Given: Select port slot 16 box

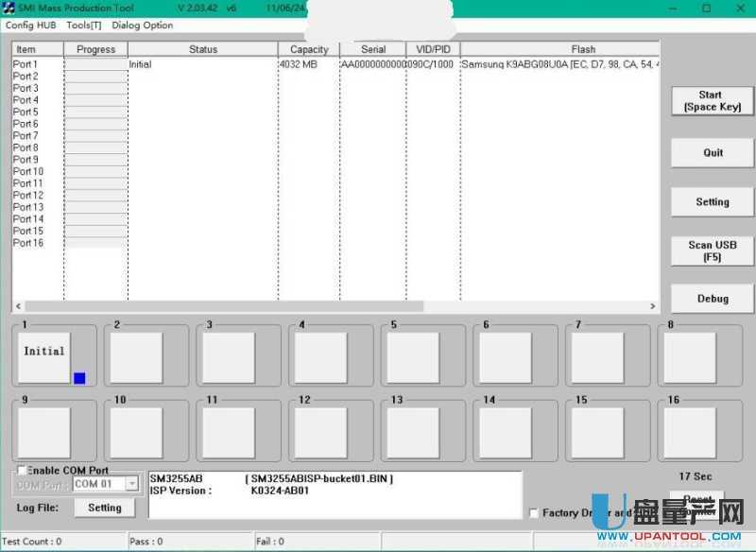Looking at the screenshot, I should [689, 433].
